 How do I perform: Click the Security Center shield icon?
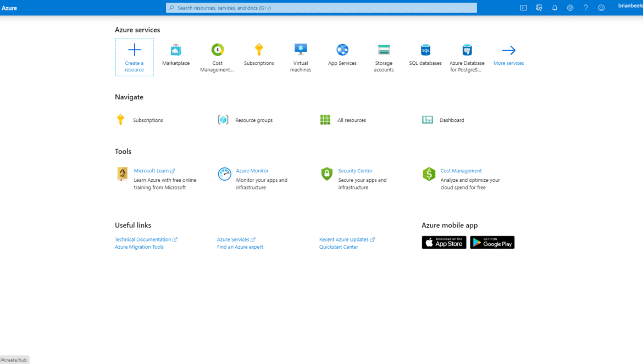click(327, 173)
